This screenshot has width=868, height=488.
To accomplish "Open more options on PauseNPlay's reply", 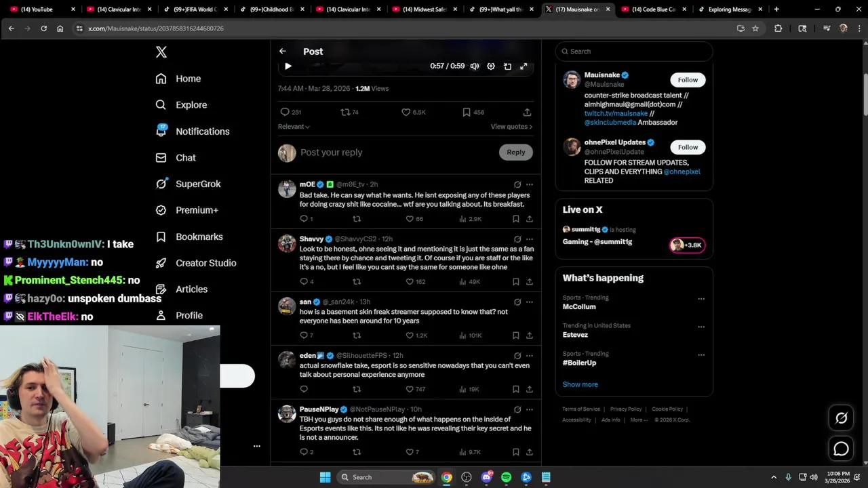I will [530, 409].
